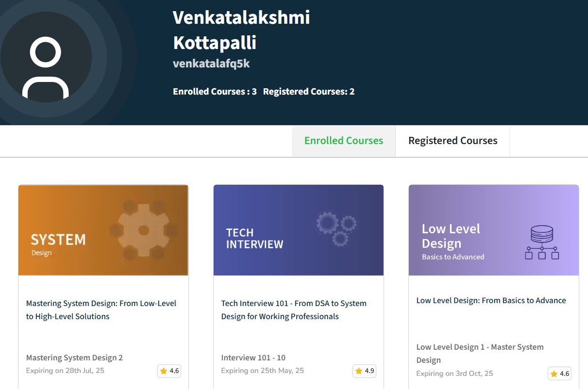The image size is (588, 389).
Task: Open Low Level Design: From Basics to Advance
Action: click(x=491, y=300)
